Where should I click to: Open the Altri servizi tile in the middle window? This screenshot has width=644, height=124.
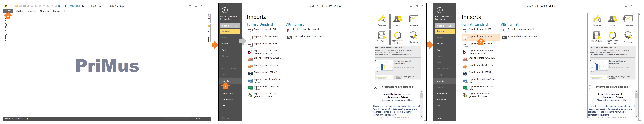pyautogui.click(x=413, y=37)
